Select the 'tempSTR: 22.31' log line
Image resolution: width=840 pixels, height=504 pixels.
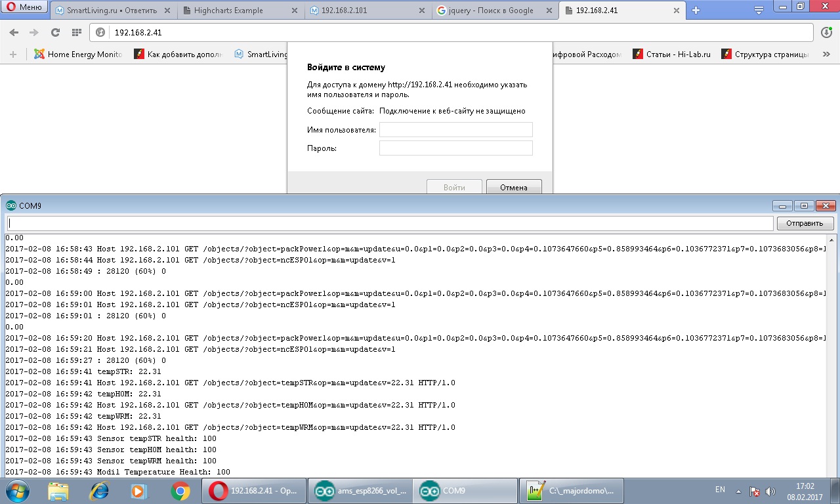(83, 371)
